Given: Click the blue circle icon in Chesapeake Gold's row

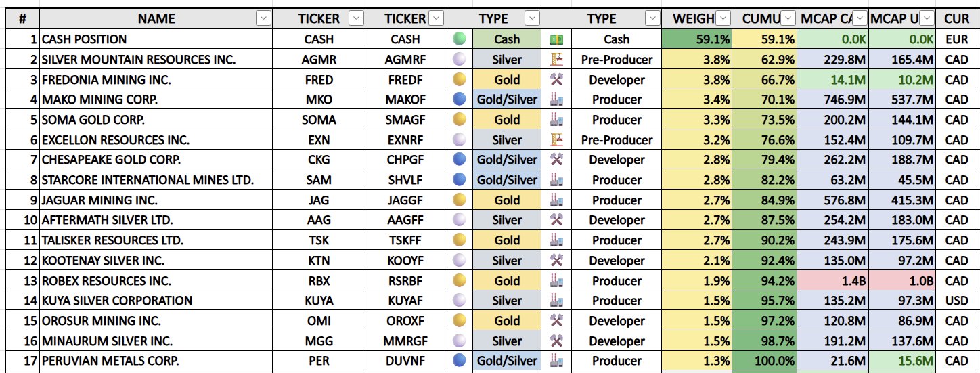Looking at the screenshot, I should [459, 160].
